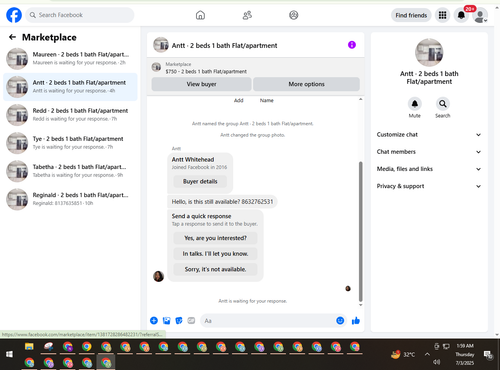Open Maureen's Marketplace conversation
This screenshot has height=370, width=500.
click(70, 58)
